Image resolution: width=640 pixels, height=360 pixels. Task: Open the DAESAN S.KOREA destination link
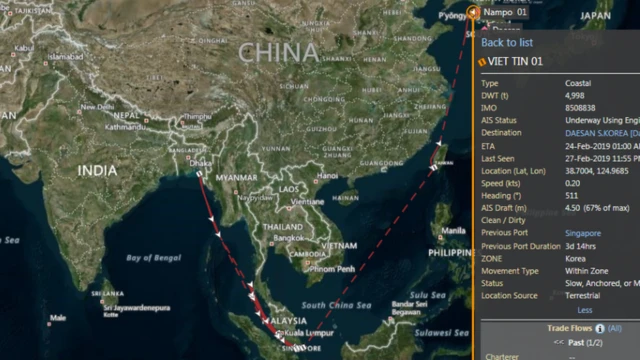[602, 133]
